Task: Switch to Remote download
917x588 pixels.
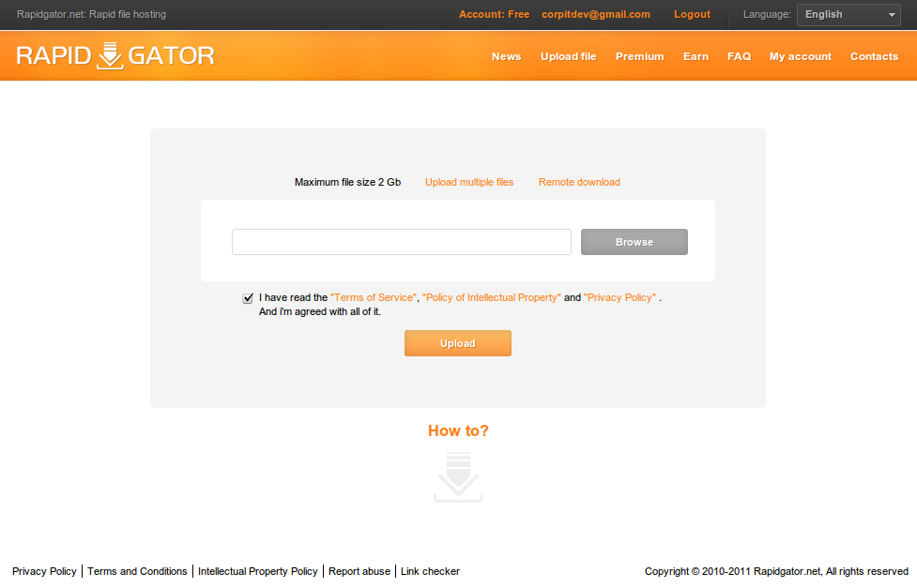Action: (x=579, y=182)
